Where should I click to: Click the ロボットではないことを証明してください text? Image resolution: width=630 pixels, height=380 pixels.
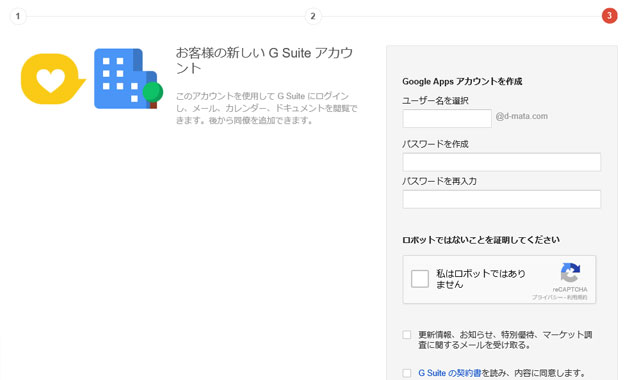coord(481,240)
